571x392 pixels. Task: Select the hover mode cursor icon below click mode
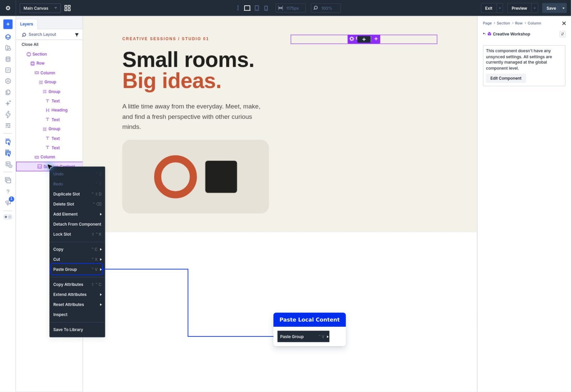8,153
